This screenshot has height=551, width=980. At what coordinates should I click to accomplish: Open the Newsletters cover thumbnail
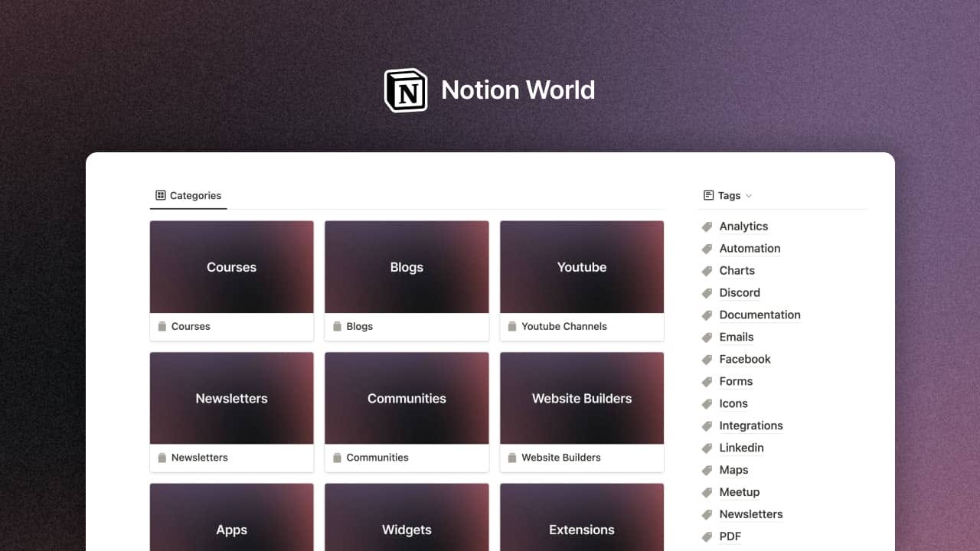coord(231,398)
